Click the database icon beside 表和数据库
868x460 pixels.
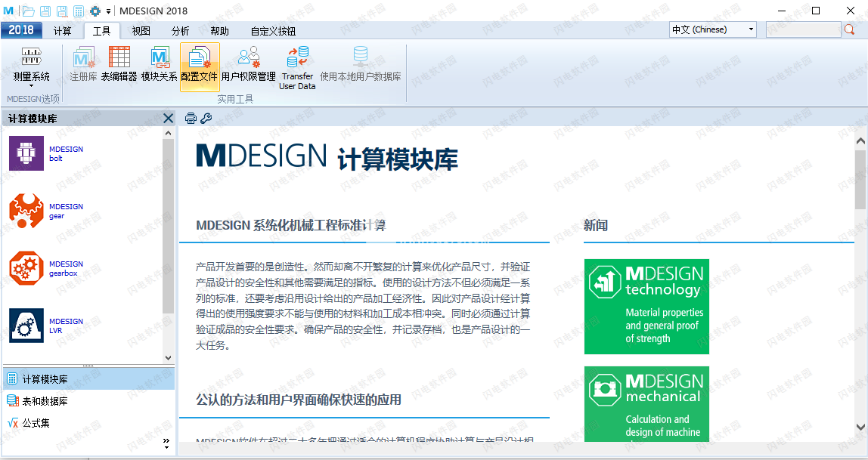point(12,401)
